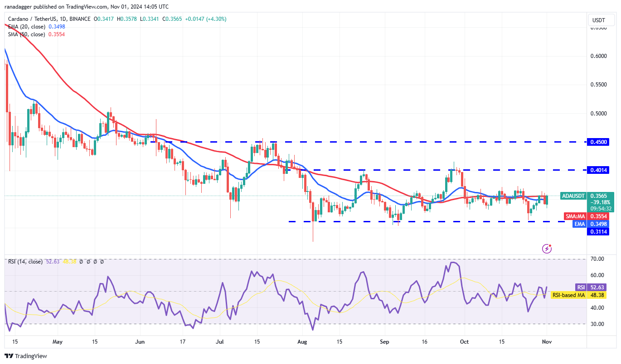The width and height of the screenshot is (621, 364).
Task: Click the 09:54:32 bar countdown on price axis
Action: [601, 209]
